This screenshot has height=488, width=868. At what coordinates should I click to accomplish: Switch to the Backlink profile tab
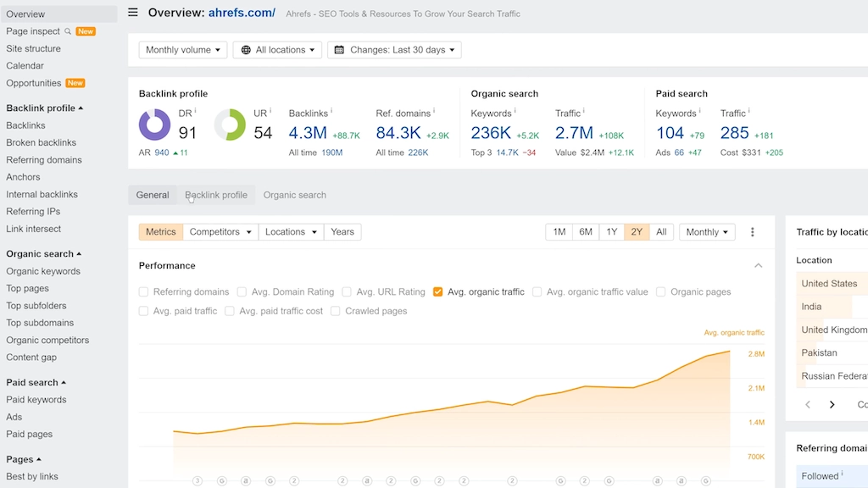216,195
